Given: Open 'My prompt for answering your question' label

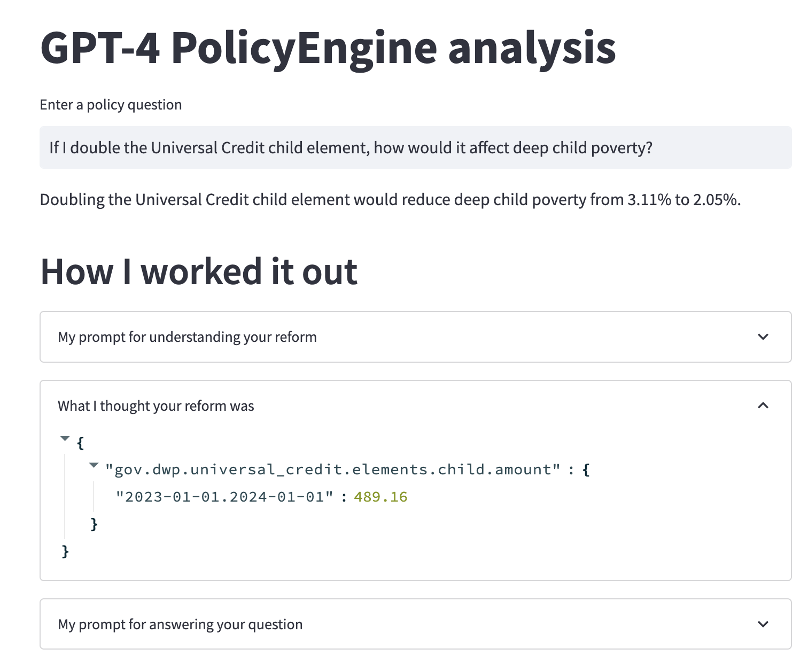Looking at the screenshot, I should [180, 624].
